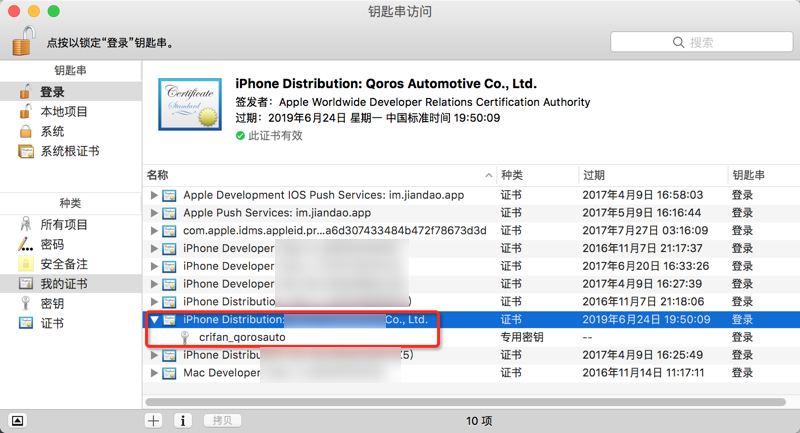Select the 系统根证书 folder icon
The width and height of the screenshot is (800, 433).
pos(26,151)
